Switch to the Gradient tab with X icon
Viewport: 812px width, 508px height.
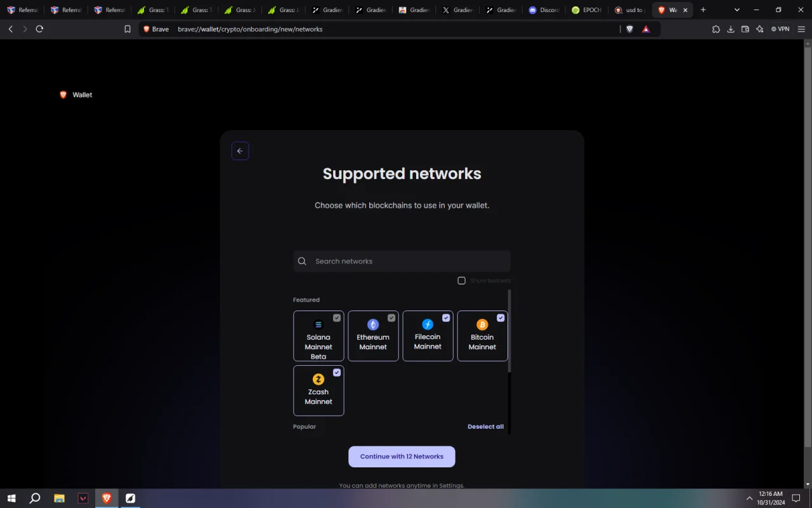point(457,10)
